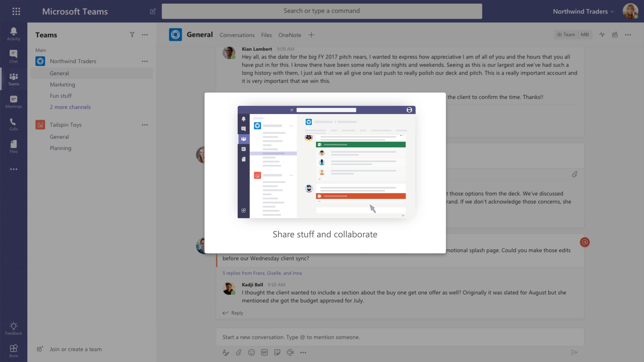Screen dimensions: 644x362
Task: Open the emoji picker
Action: (x=252, y=352)
